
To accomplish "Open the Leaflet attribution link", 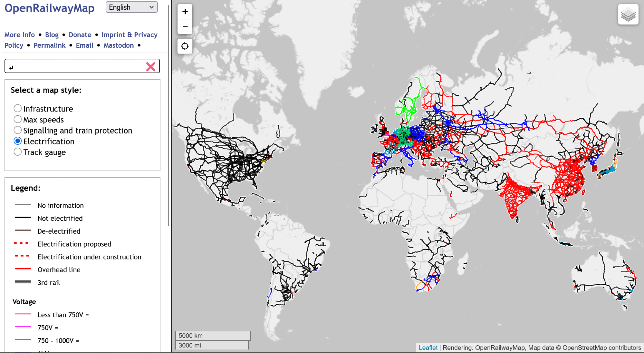I will click(428, 348).
